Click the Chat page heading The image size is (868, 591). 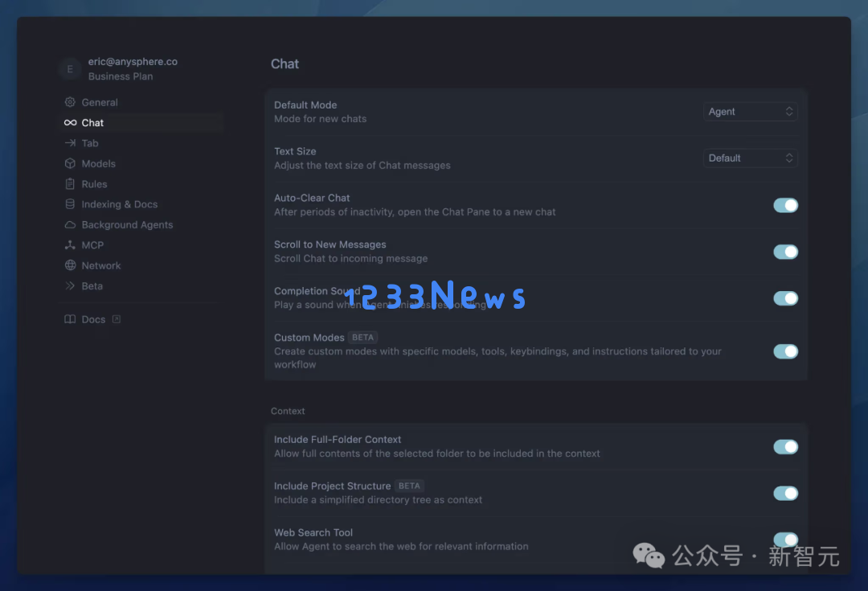pyautogui.click(x=285, y=64)
